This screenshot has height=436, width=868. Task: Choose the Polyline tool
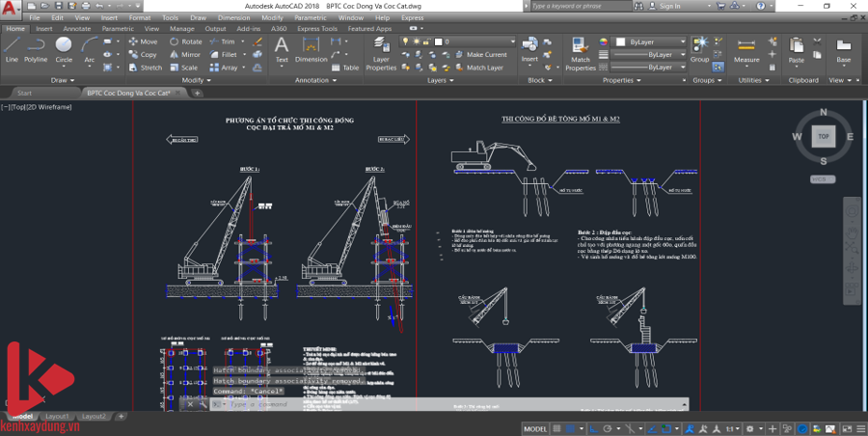[36, 48]
